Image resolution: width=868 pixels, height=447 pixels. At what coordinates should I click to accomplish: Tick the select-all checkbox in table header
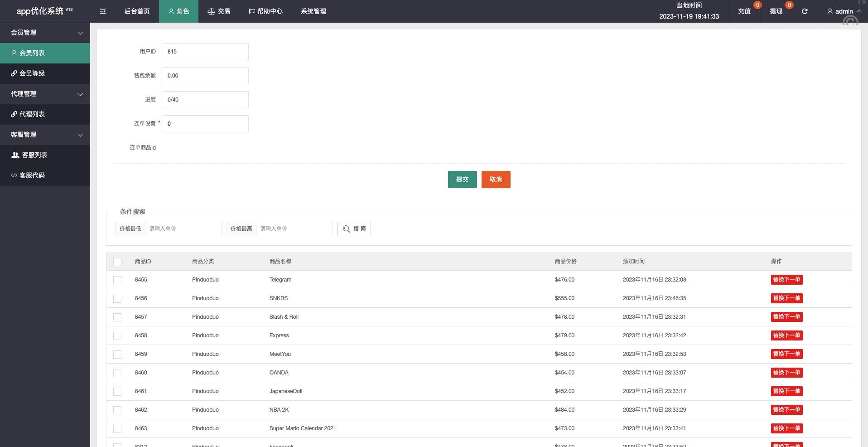[x=117, y=262]
